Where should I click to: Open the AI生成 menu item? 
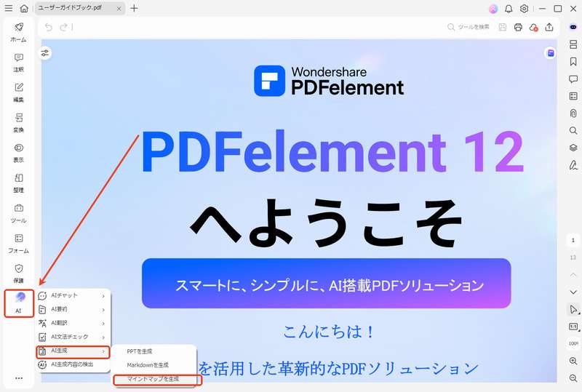tap(73, 351)
